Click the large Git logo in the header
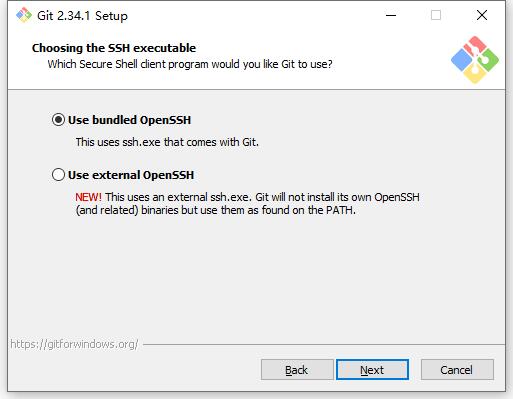This screenshot has height=399, width=513. coord(475,60)
